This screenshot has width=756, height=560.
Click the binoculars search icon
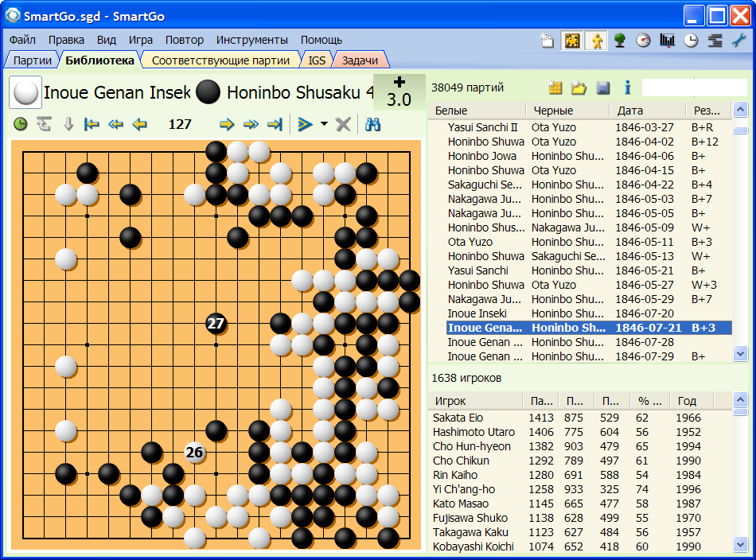(x=372, y=124)
